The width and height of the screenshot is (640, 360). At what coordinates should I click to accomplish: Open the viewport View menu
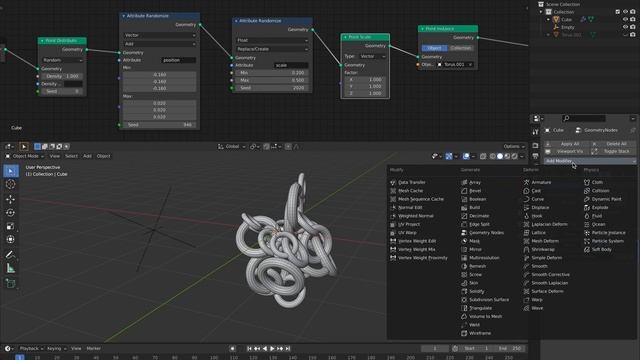point(54,156)
